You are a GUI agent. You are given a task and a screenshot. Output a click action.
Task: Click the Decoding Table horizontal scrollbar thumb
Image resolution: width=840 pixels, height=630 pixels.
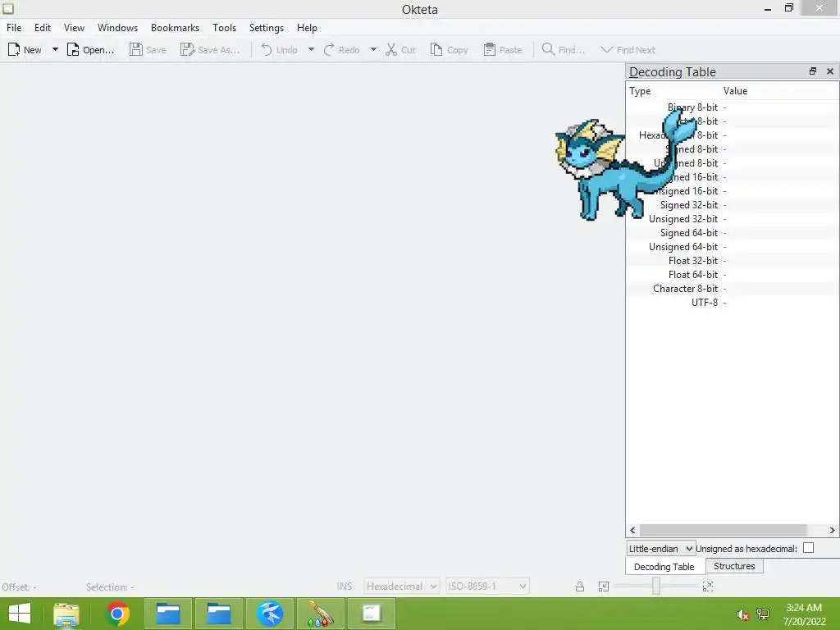pos(724,531)
